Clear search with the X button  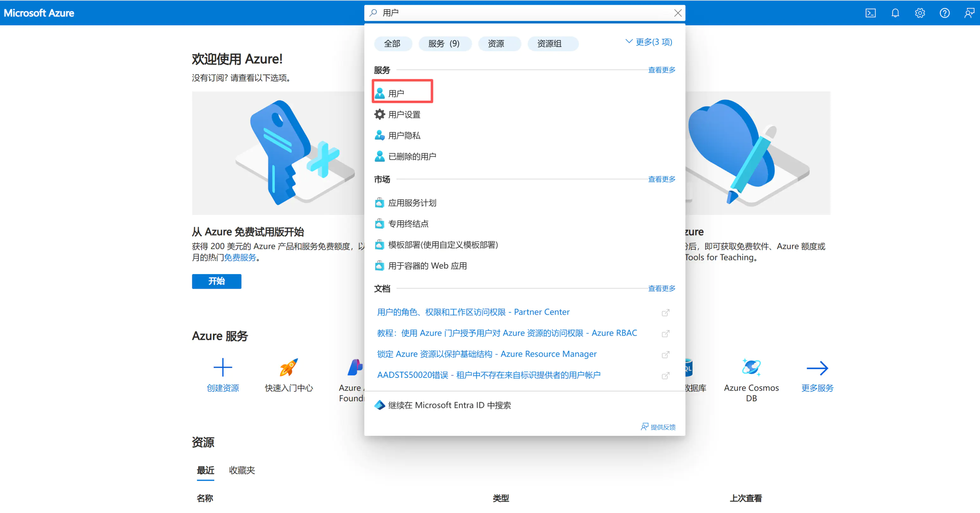coord(678,13)
